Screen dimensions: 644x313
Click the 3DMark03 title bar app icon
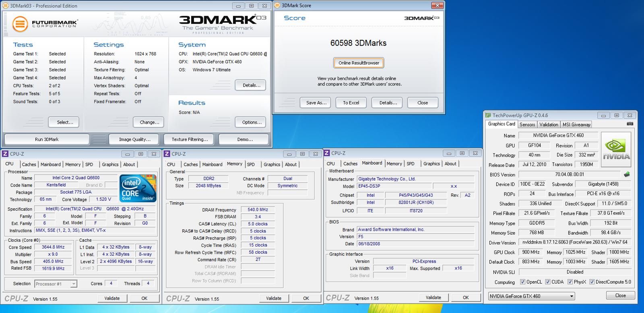[x=6, y=6]
